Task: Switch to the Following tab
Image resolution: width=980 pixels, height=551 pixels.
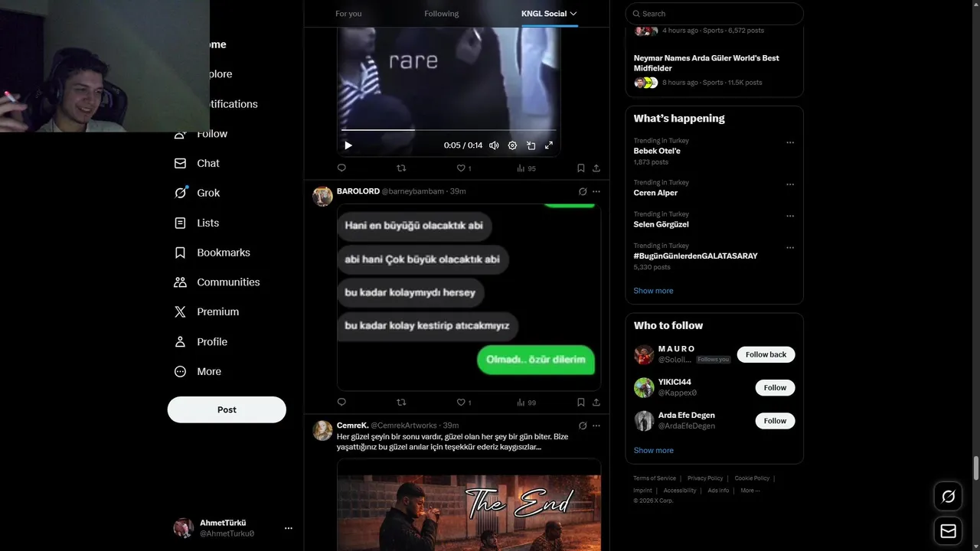Action: [442, 14]
